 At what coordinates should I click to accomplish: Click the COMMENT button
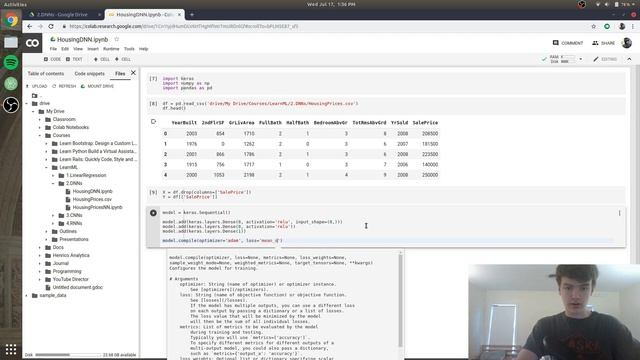tap(568, 43)
